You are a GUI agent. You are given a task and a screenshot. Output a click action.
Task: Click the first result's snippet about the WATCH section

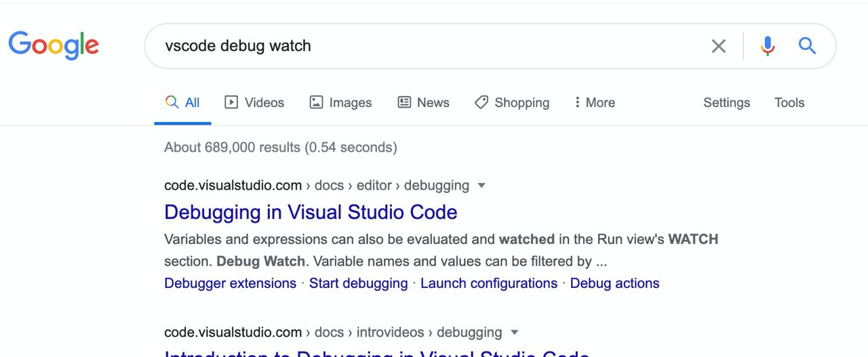pyautogui.click(x=441, y=250)
